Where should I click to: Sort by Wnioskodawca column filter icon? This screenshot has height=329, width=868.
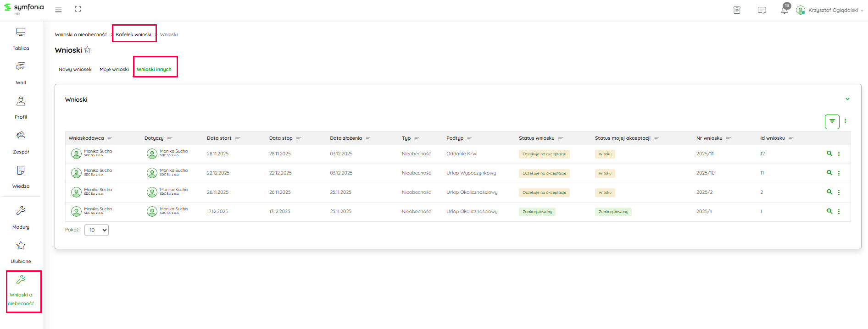[x=110, y=138]
